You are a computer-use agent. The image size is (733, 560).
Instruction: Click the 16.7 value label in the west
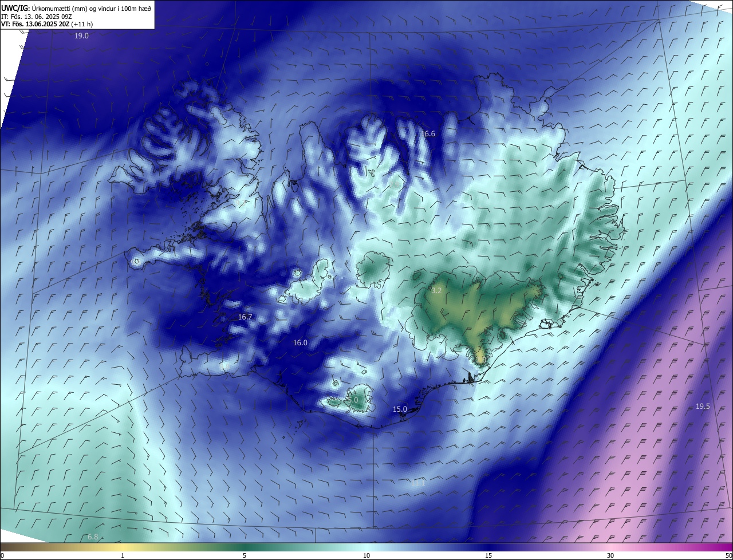[245, 317]
